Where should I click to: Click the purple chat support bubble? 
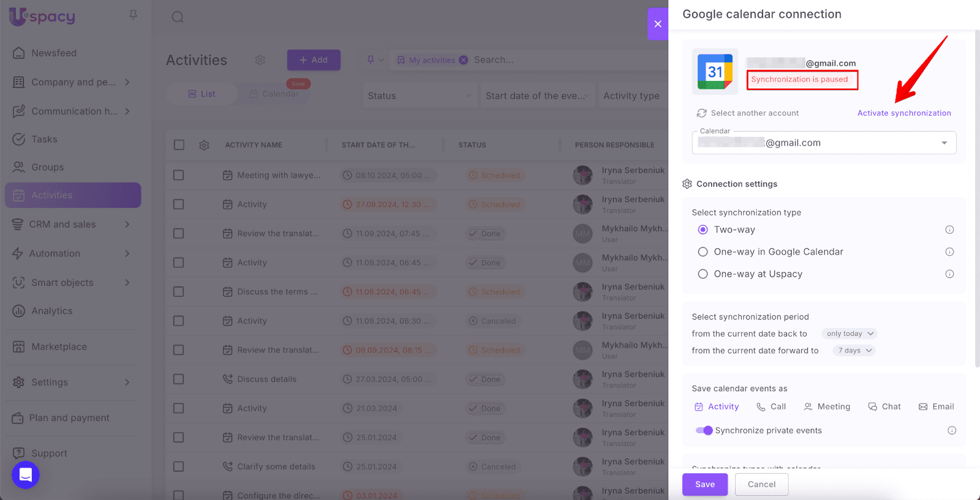pyautogui.click(x=26, y=475)
